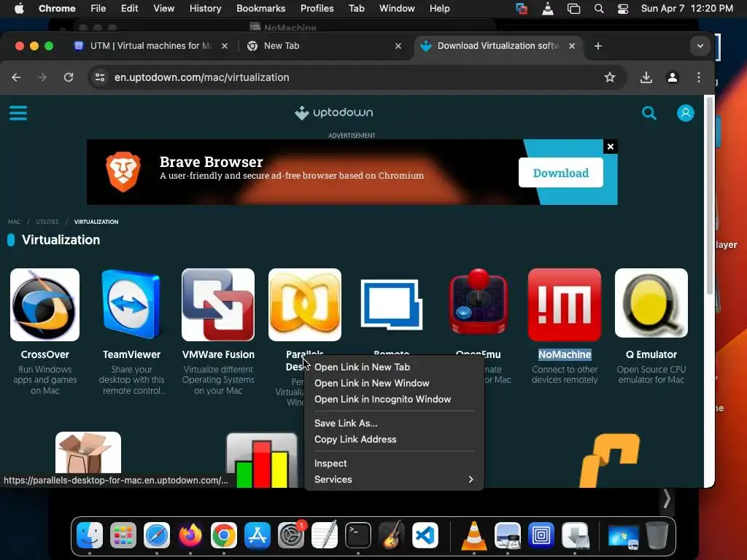Open System Settings from the Dock
The width and height of the screenshot is (747, 560).
click(x=290, y=535)
